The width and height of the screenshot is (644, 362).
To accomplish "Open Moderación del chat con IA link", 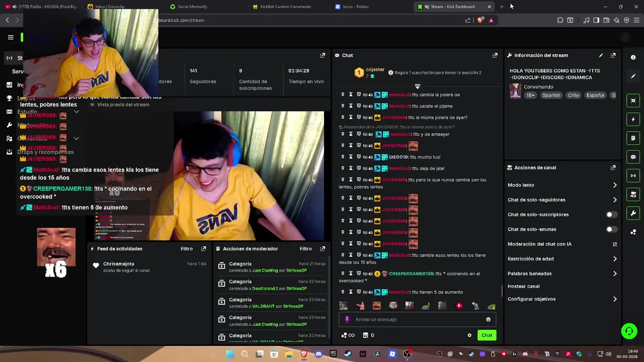I will point(615,244).
